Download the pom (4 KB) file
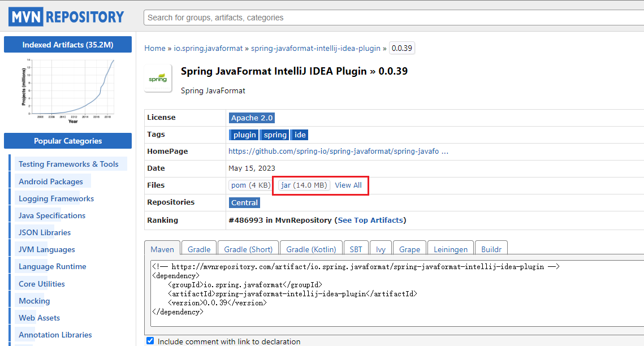 [x=250, y=185]
